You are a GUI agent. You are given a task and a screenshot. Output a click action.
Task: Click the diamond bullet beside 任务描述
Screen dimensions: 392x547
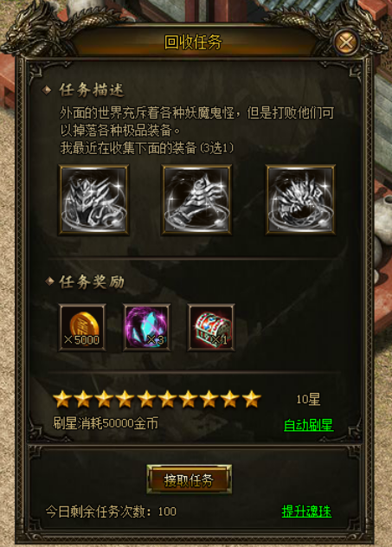click(47, 90)
